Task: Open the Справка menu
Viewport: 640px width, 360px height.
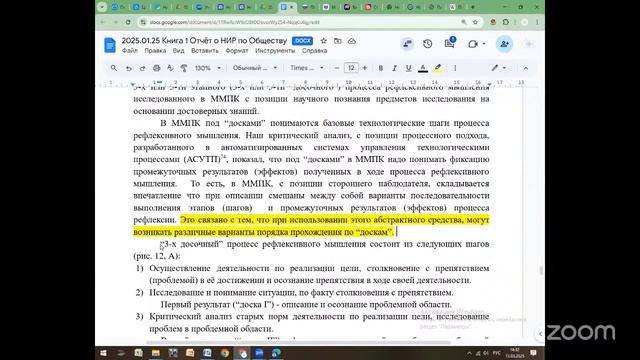Action: click(x=314, y=51)
